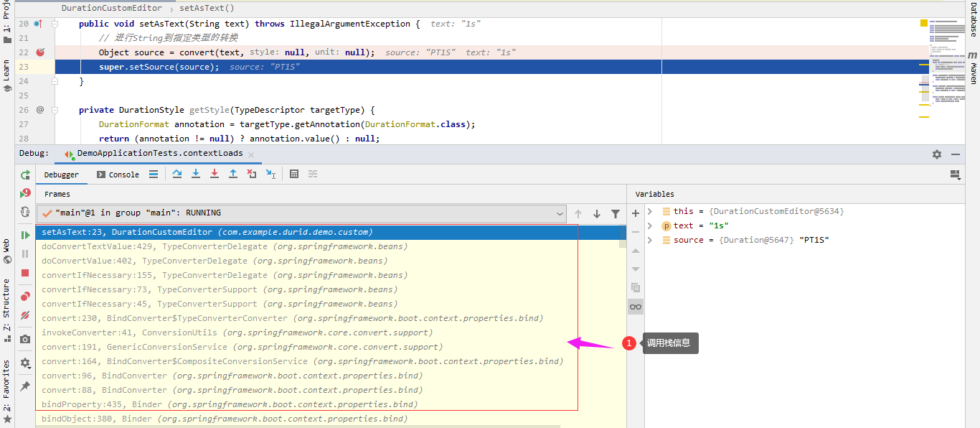The width and height of the screenshot is (980, 428).
Task: Open debugger settings gear in left strip
Action: [25, 363]
